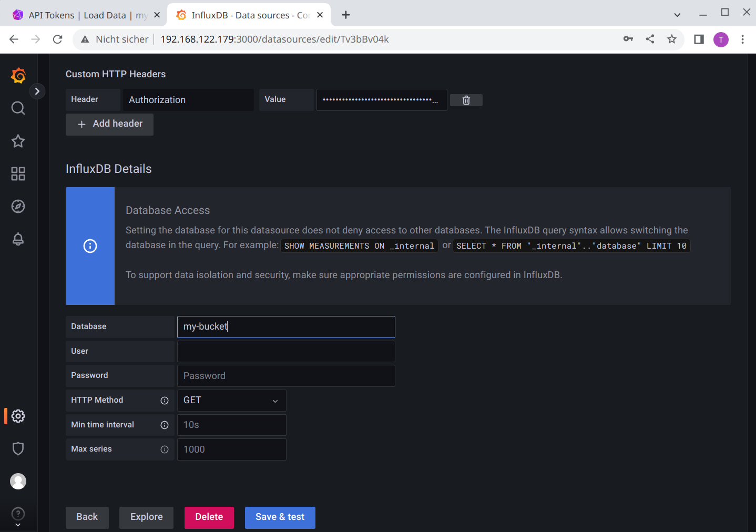
Task: Open the Explore compass icon
Action: coord(18,206)
